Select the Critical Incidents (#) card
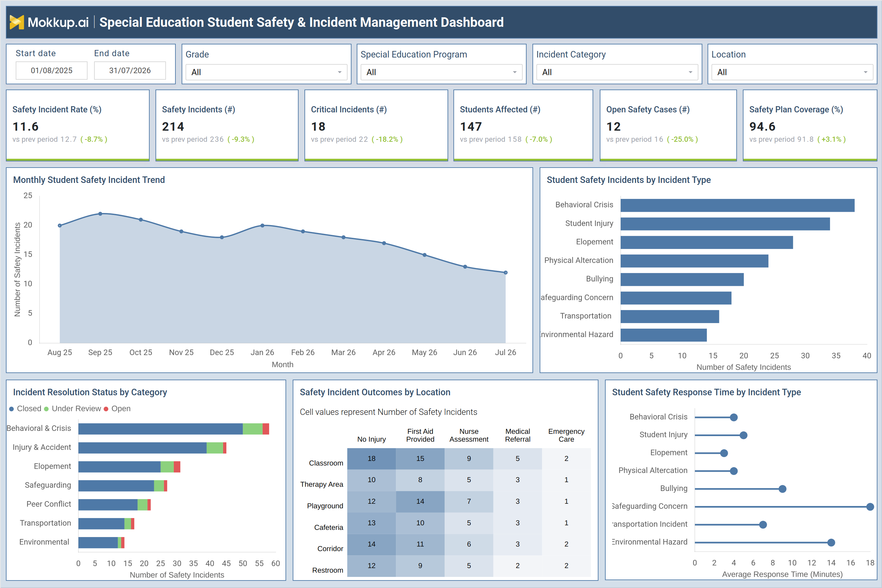The image size is (882, 588). [x=376, y=125]
